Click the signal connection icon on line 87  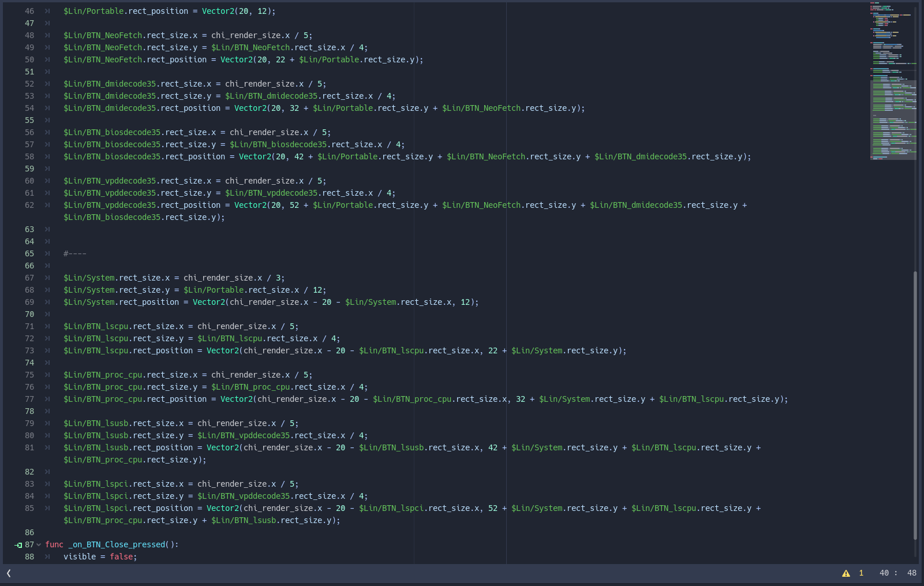pyautogui.click(x=18, y=545)
